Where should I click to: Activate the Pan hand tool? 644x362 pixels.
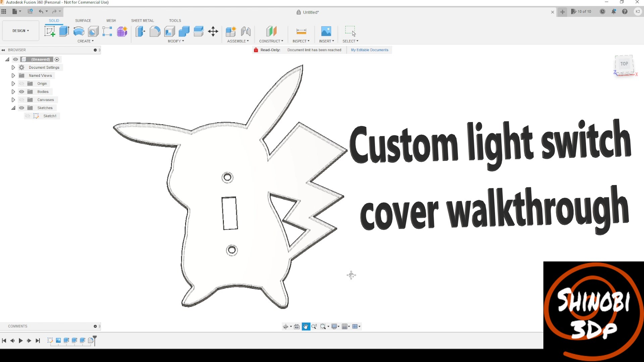pos(306,326)
